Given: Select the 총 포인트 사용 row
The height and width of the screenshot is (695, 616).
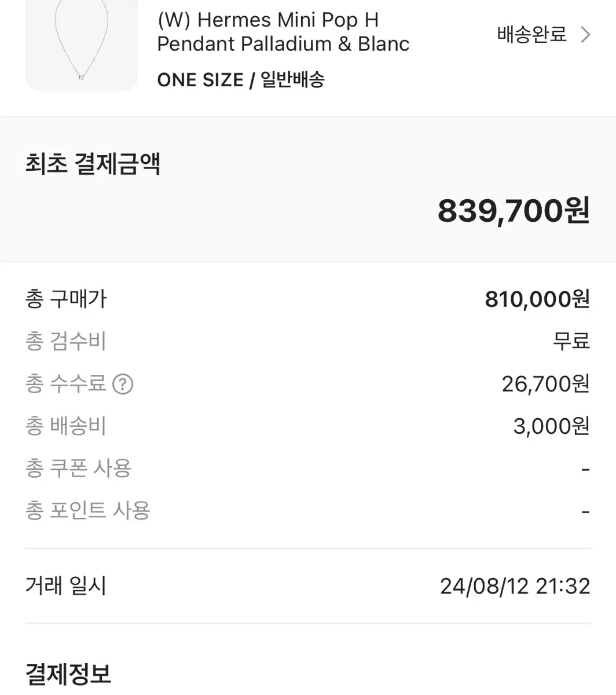Looking at the screenshot, I should point(308,511).
